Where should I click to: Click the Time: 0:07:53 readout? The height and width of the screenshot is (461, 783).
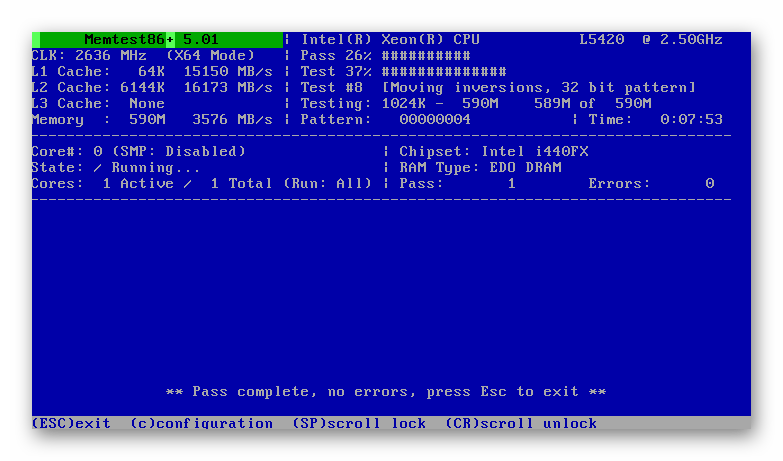[656, 119]
